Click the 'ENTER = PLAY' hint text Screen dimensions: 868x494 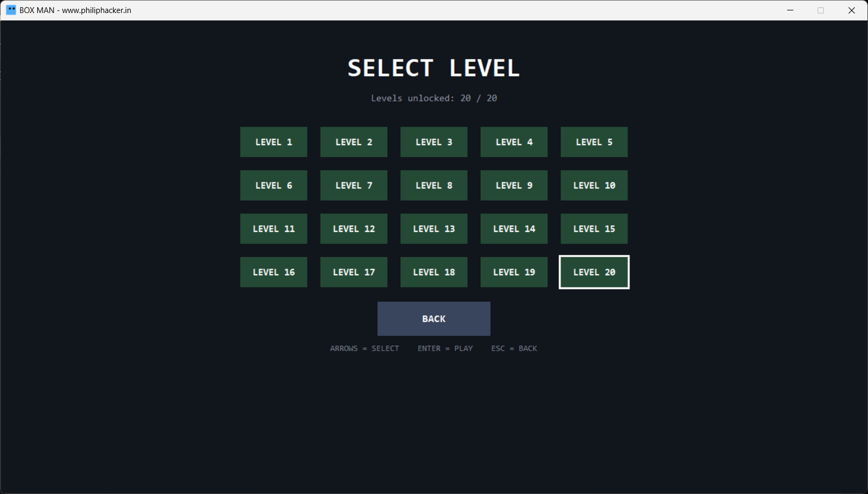445,349
